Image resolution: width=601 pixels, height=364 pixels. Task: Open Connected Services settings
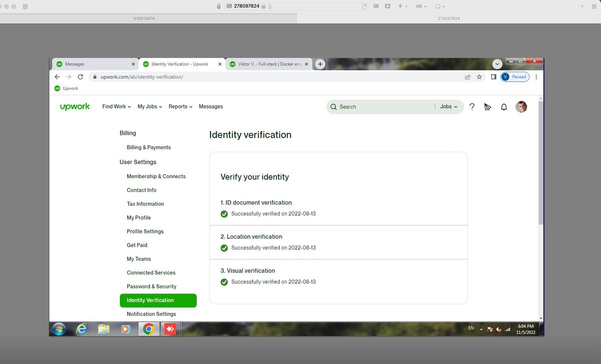[x=151, y=273]
